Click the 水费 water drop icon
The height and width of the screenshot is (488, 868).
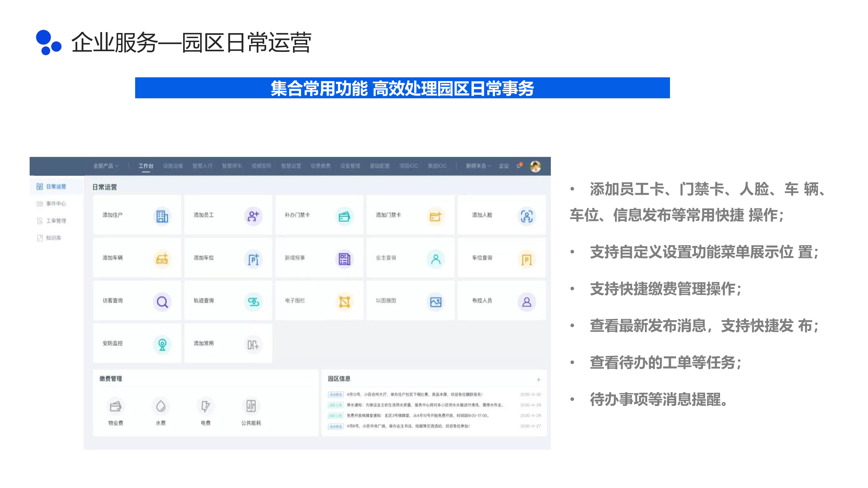161,406
